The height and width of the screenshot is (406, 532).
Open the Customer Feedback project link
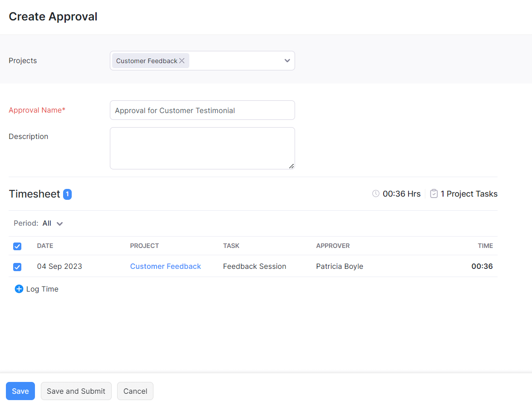click(x=165, y=266)
